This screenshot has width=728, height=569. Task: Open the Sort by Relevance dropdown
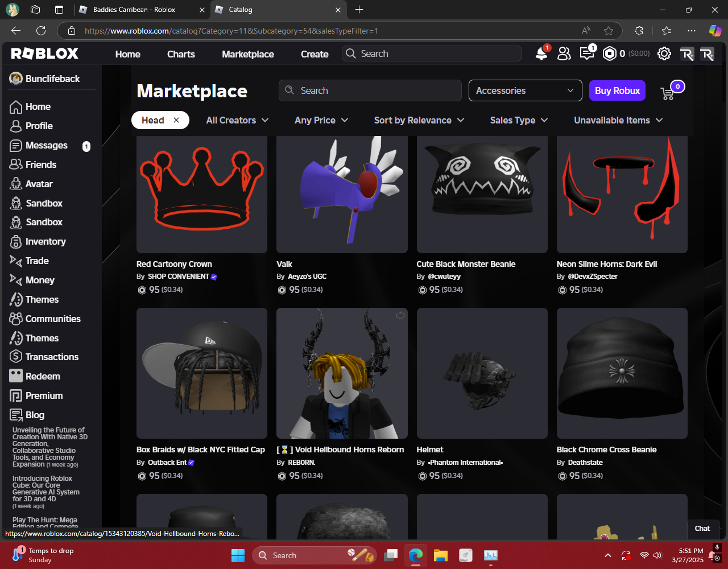pyautogui.click(x=419, y=120)
